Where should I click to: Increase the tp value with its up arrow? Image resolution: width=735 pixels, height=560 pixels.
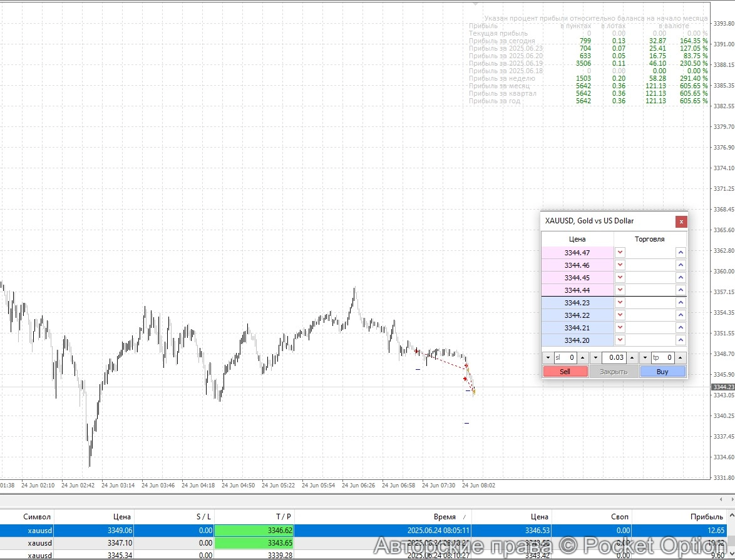pos(681,357)
